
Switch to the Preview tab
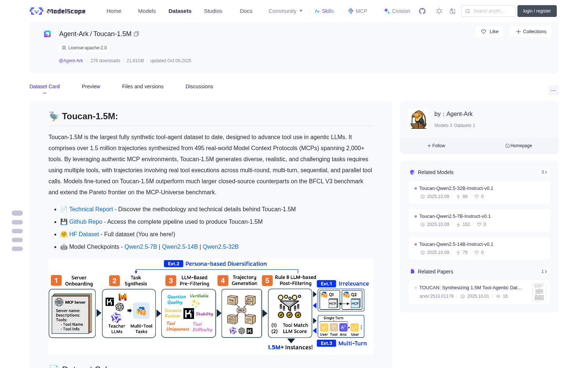[91, 86]
